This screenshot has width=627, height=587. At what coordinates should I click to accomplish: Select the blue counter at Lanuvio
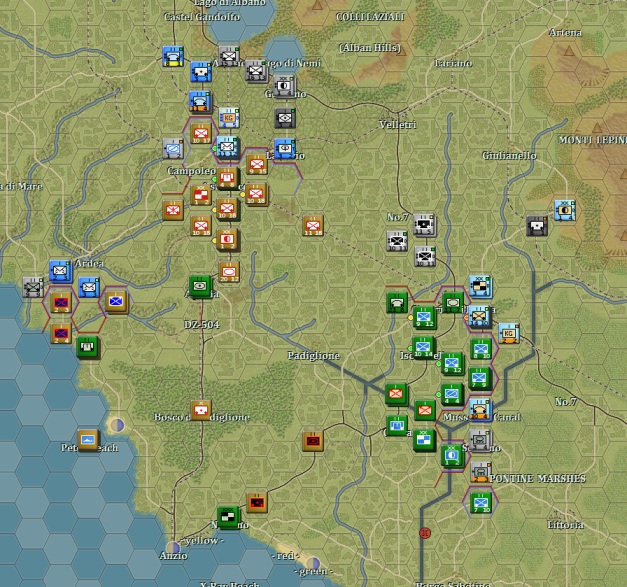point(285,149)
